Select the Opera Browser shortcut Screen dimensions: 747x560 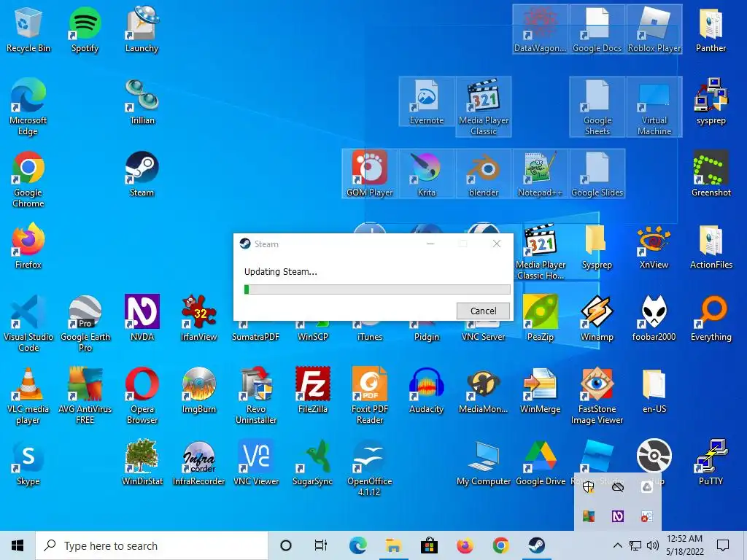(x=142, y=396)
